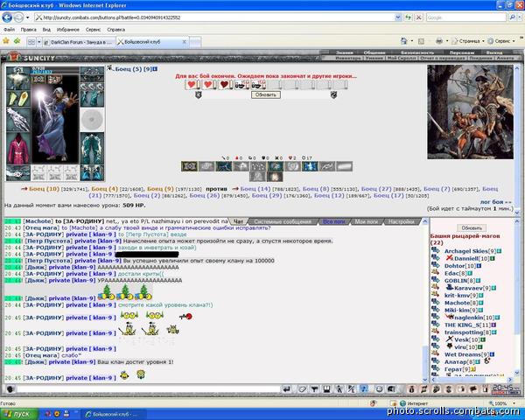This screenshot has height=420, width=525.
Task: Close the Бойцовский клуб browser tab
Action: click(x=184, y=42)
